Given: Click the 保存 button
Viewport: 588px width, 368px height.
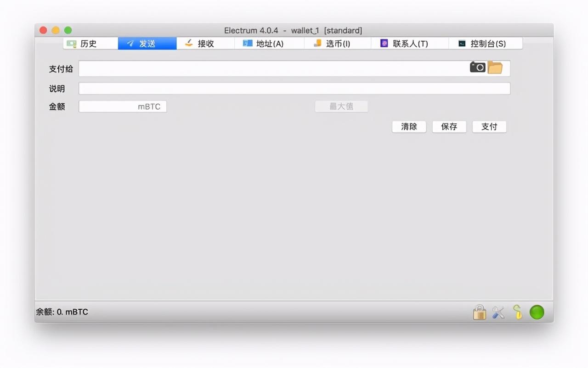Looking at the screenshot, I should (449, 127).
